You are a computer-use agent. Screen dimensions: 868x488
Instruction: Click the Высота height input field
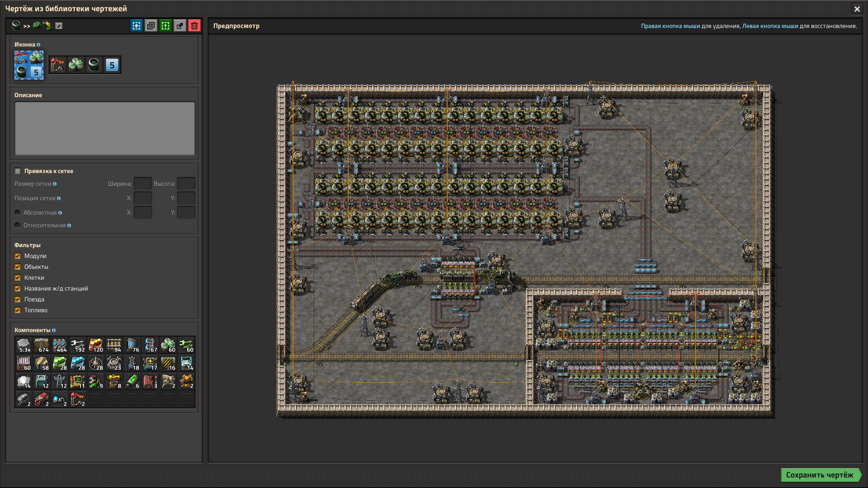186,183
